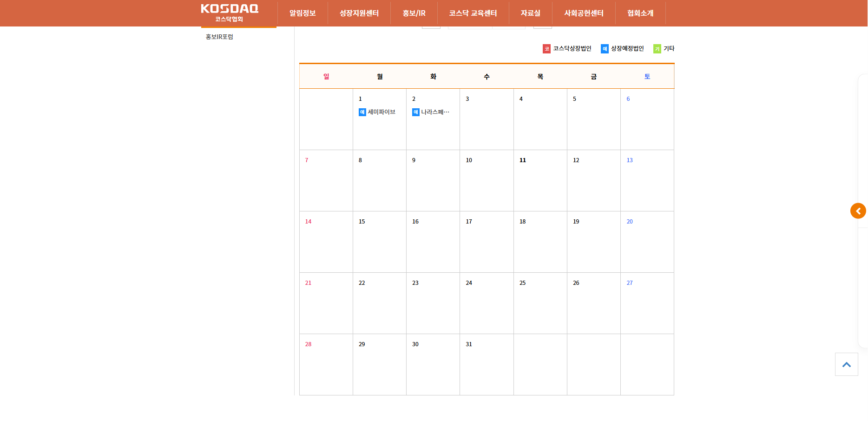Go to 홍보IR포럼 in the sidebar

click(219, 37)
